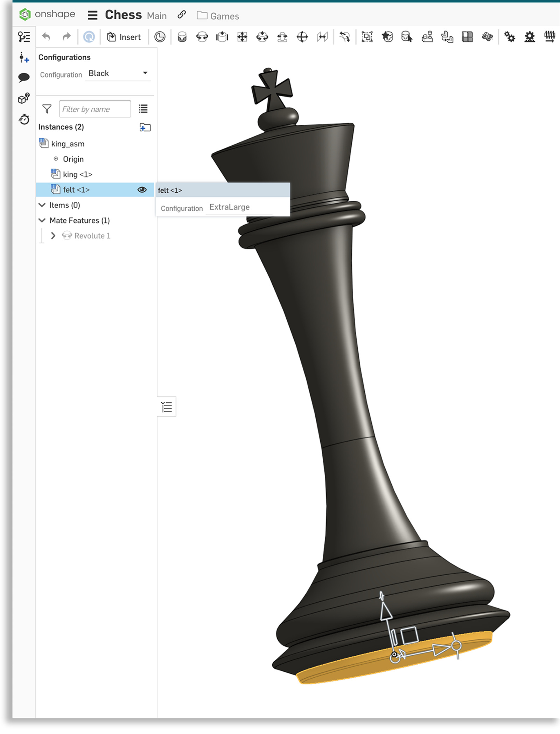Open the hamburger menu beside Chess
This screenshot has height=734, width=560.
pyautogui.click(x=92, y=15)
